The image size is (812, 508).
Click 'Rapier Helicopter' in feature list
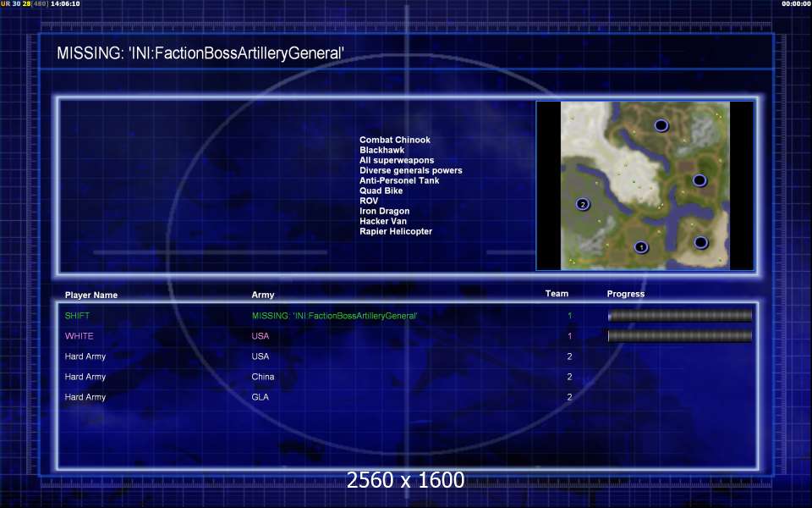[x=396, y=231]
